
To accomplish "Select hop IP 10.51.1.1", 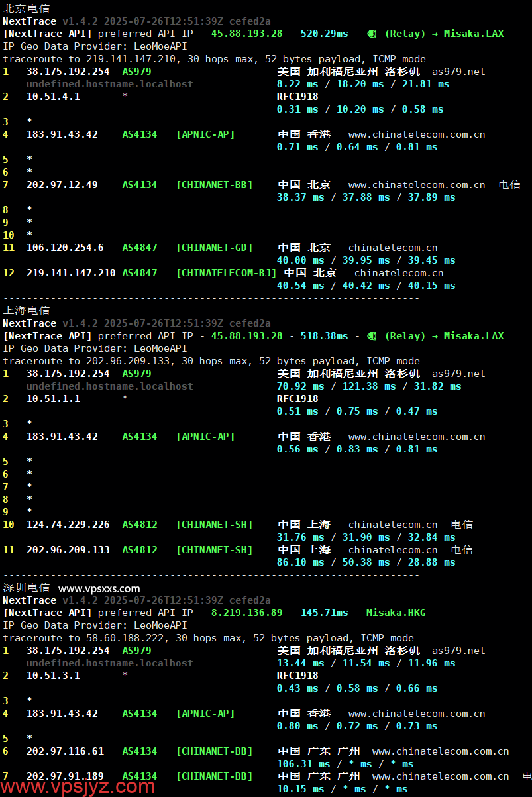I will pyautogui.click(x=53, y=399).
